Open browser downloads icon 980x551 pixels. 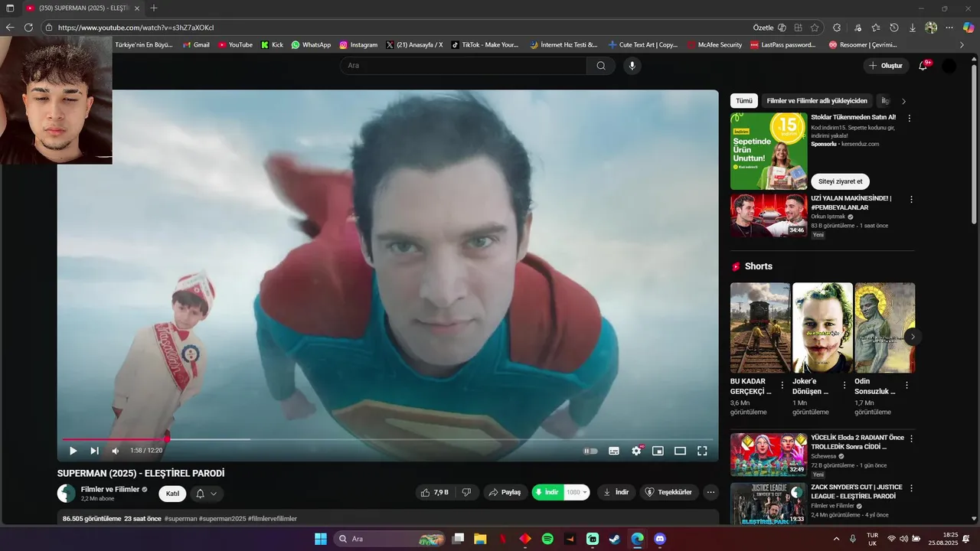(x=913, y=28)
